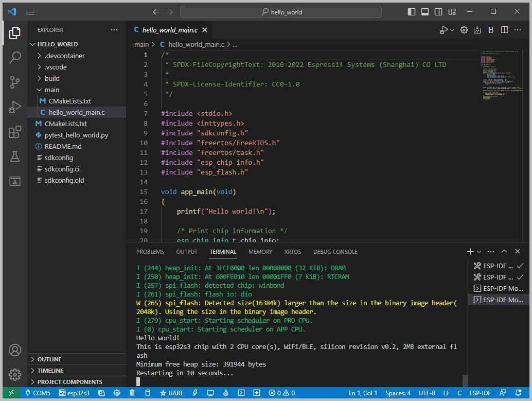Click the trash can icon in status bar
532x401 pixels.
pos(132,393)
